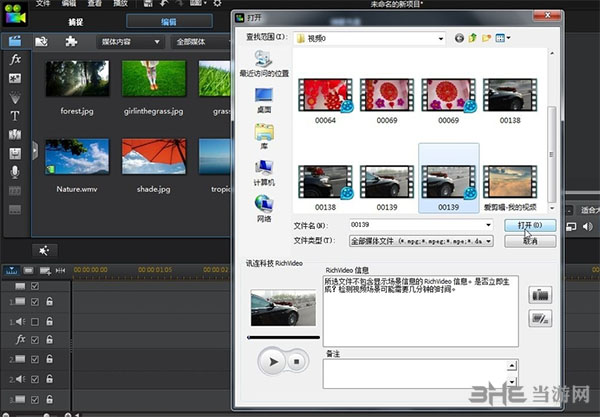Create new folder in Open dialog
The width and height of the screenshot is (600, 417).
(486, 38)
